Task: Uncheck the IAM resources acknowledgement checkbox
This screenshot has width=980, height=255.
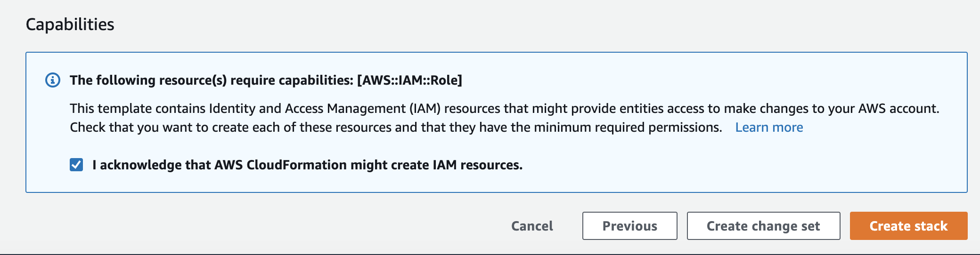Action: pos(76,165)
